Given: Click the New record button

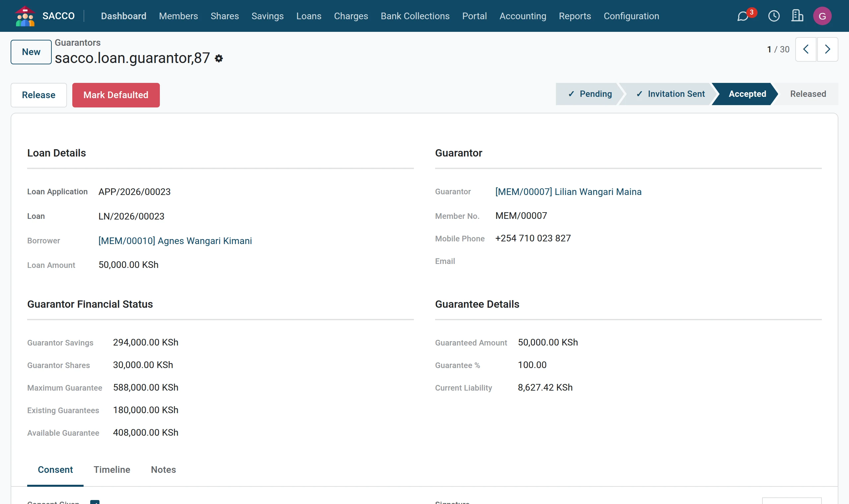Looking at the screenshot, I should [31, 52].
